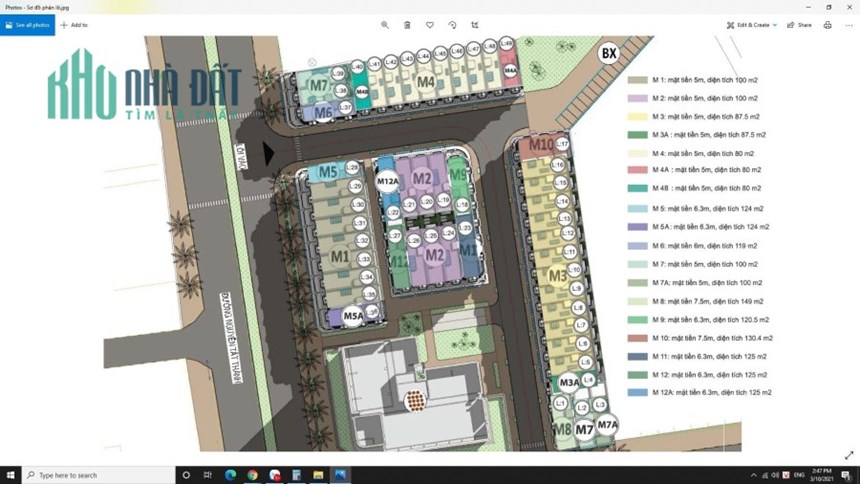Screen dimensions: 860x484
Task: Select the Photos app taskbar icon
Action: [341, 475]
